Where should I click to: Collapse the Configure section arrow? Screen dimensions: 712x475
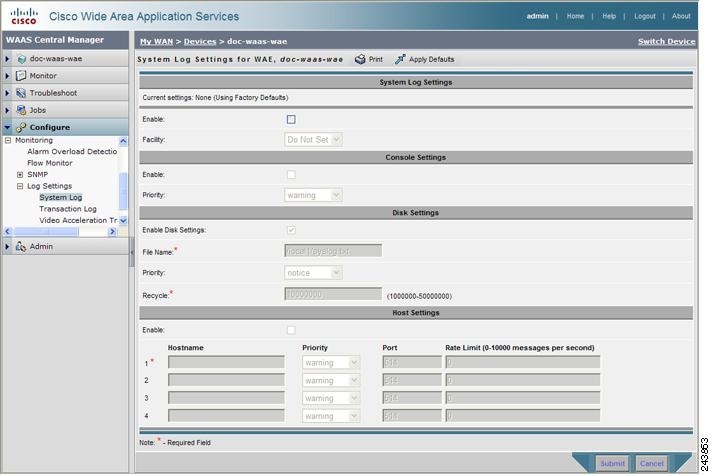(7, 128)
